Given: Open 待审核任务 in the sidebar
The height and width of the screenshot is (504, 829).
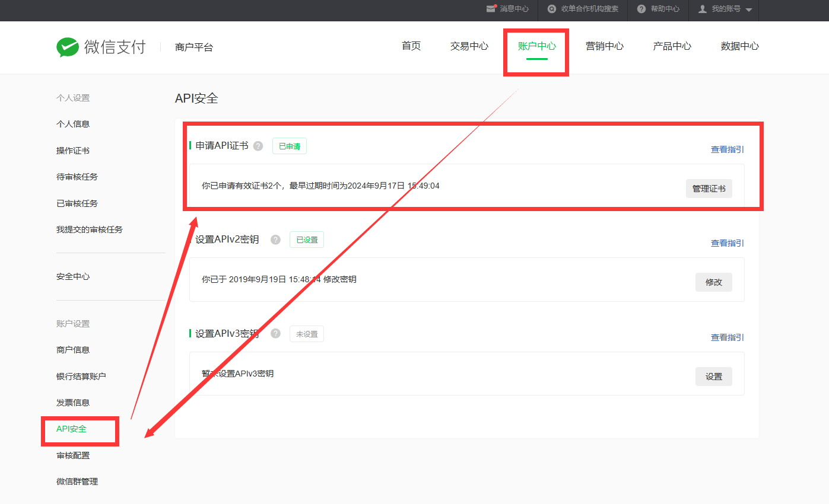Looking at the screenshot, I should tap(77, 177).
